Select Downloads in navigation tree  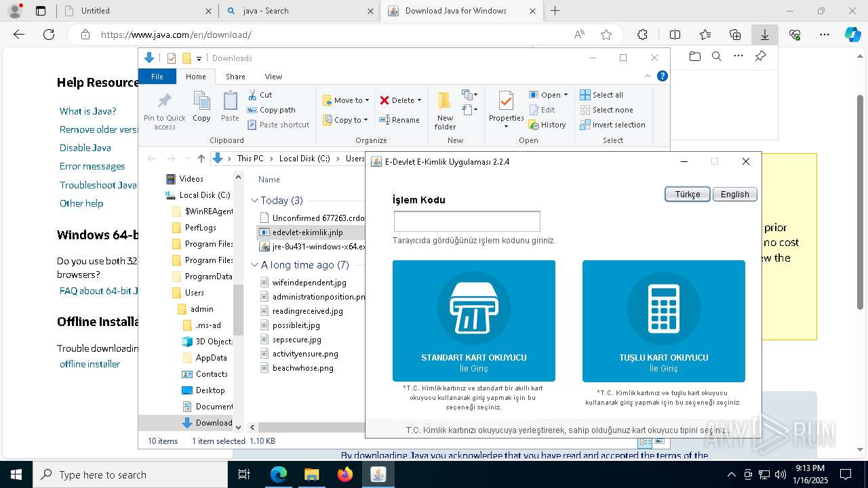click(208, 423)
